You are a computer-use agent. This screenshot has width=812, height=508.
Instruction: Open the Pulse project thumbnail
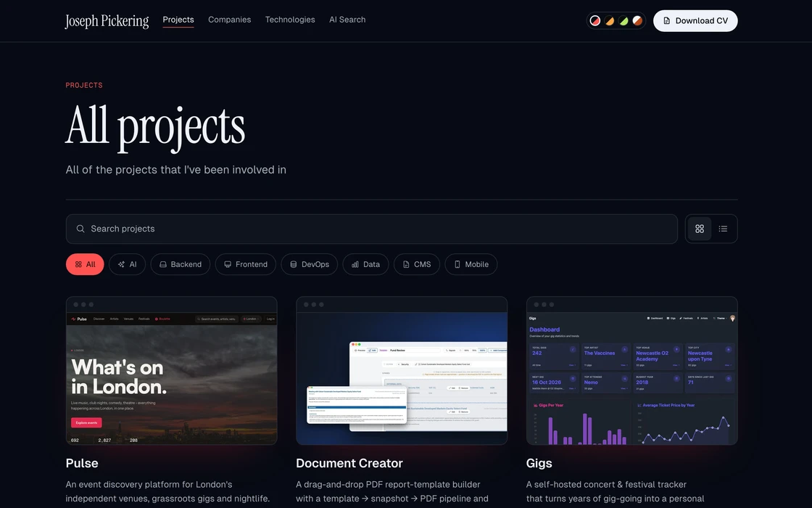tap(171, 371)
